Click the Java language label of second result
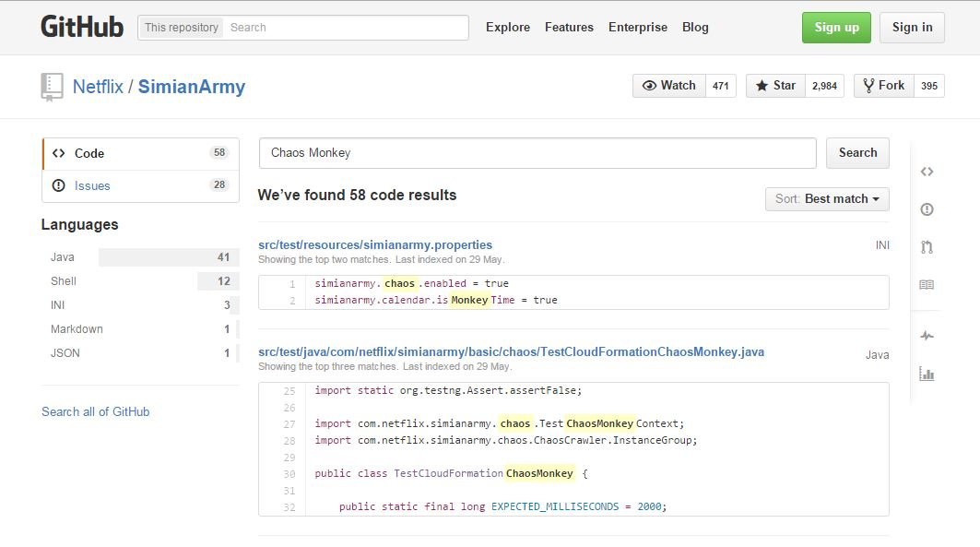The width and height of the screenshot is (980, 547). [877, 354]
